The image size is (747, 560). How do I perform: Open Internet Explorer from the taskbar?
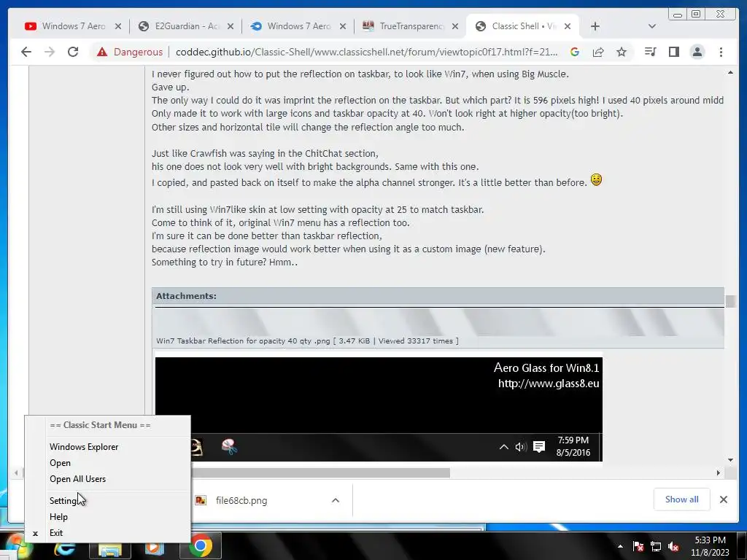click(x=65, y=547)
